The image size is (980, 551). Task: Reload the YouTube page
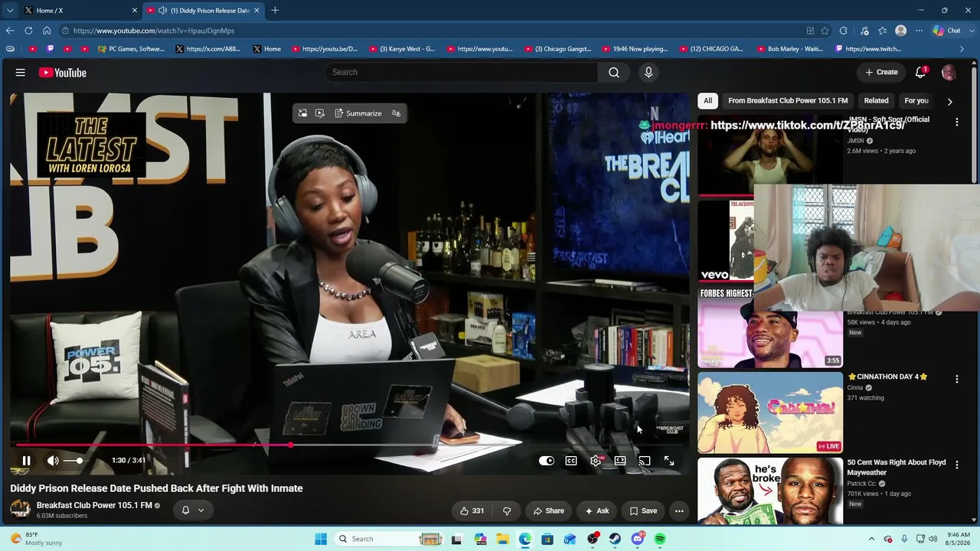tap(28, 31)
